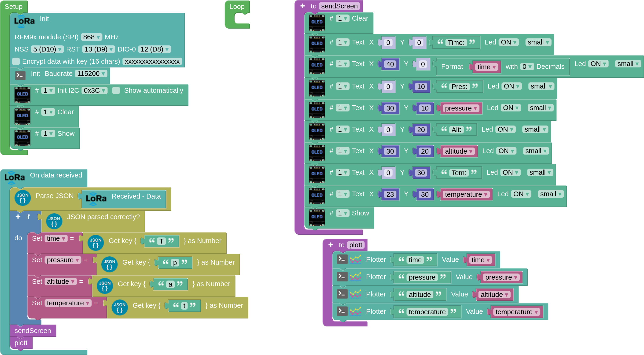Screen dimensions: 644x355
Task: Open the 868 MHz frequency dropdown
Action: coord(92,37)
